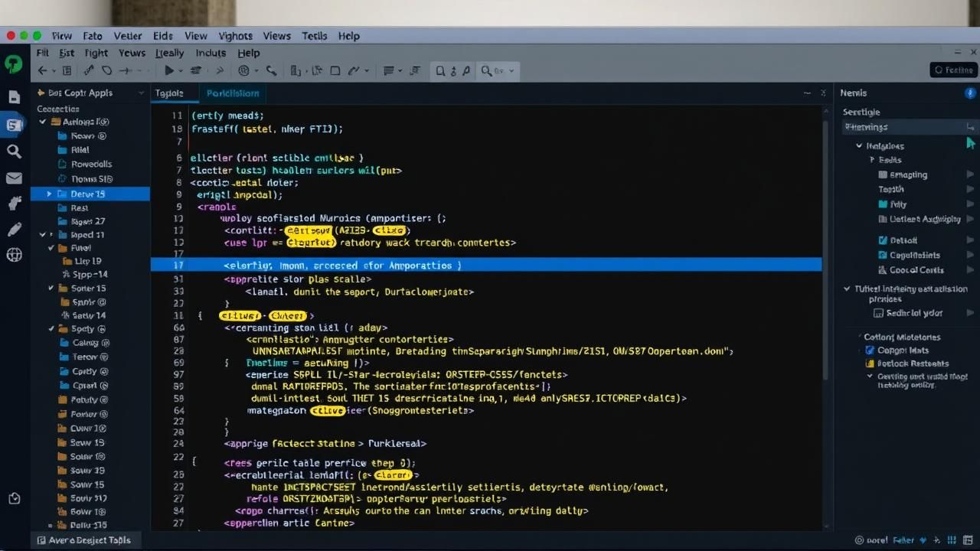
Task: Click the file document icon in sidebar
Action: [14, 96]
